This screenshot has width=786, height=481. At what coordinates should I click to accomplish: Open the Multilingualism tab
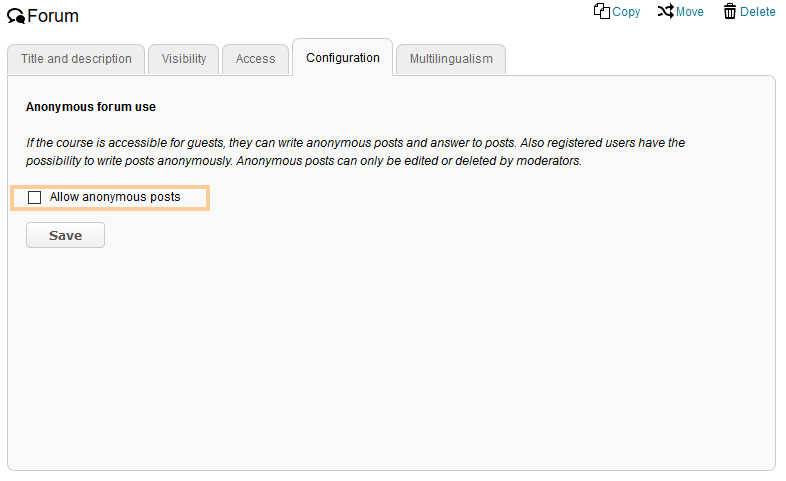click(451, 59)
